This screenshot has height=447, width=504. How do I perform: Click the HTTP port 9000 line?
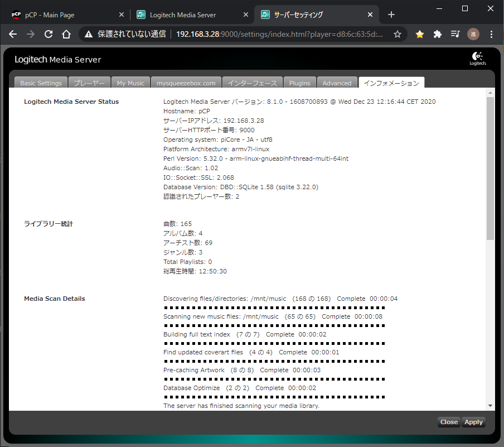[209, 130]
